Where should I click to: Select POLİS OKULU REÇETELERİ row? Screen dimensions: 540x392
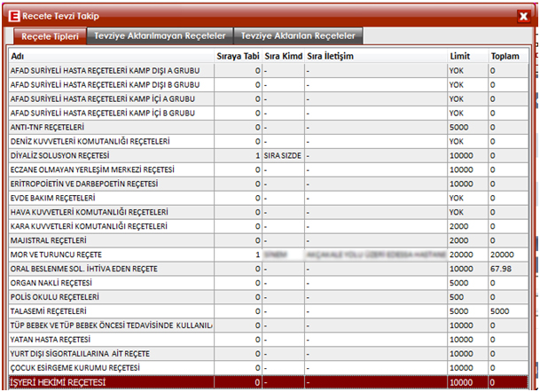[269, 297]
